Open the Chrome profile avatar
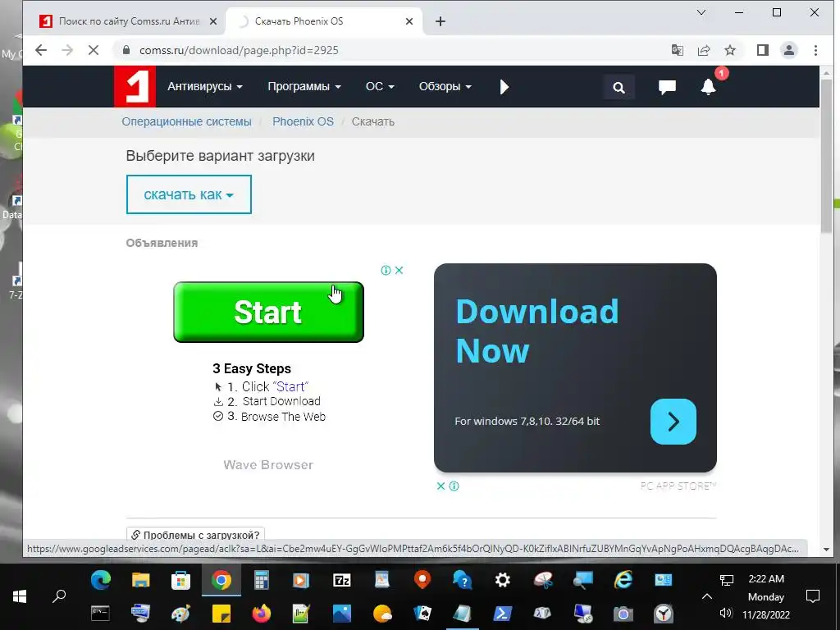This screenshot has width=840, height=630. (788, 50)
